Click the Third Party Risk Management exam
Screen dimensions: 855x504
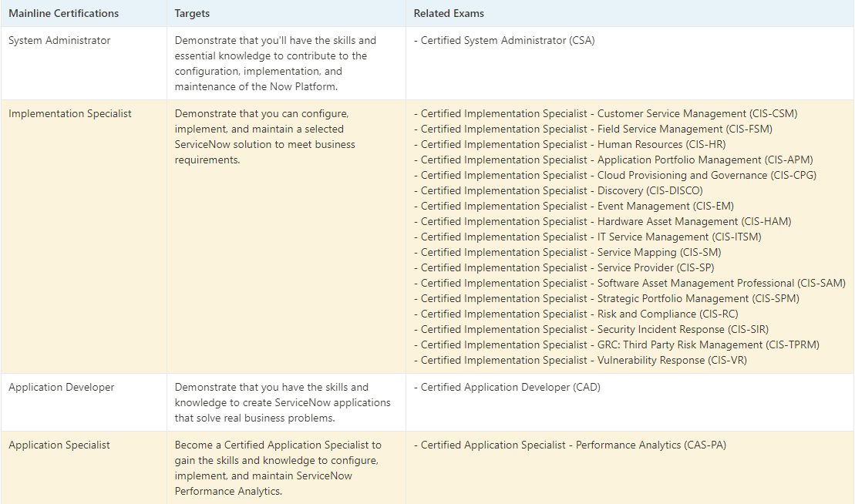coord(617,344)
